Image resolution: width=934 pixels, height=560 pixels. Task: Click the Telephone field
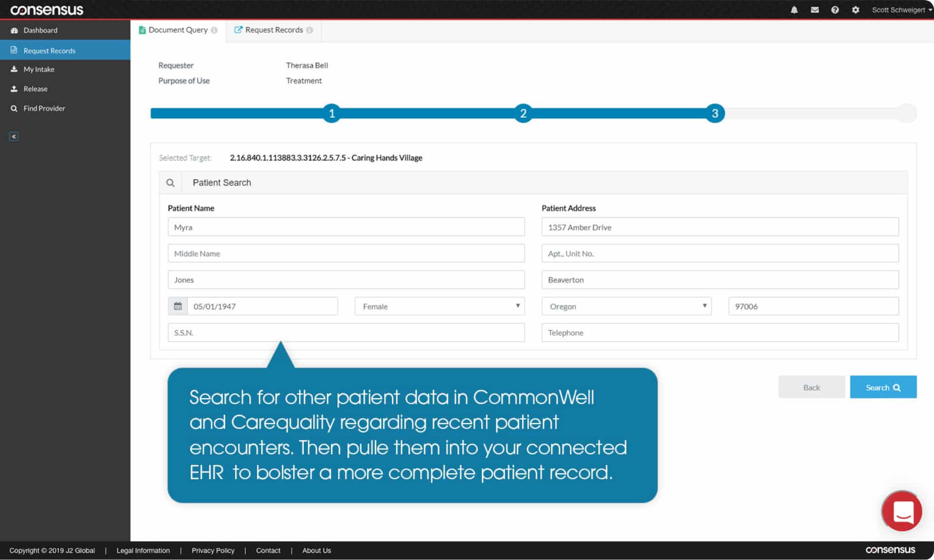tap(720, 333)
